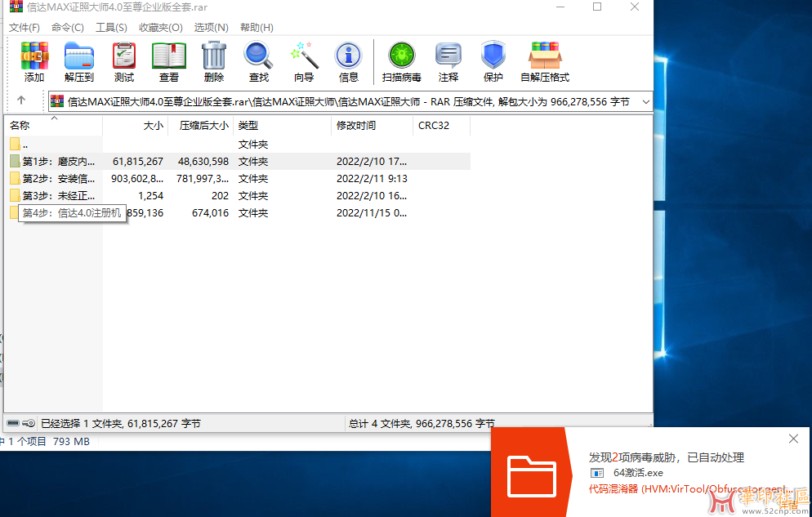Expand the archive path dropdown arrow

pyautogui.click(x=646, y=102)
